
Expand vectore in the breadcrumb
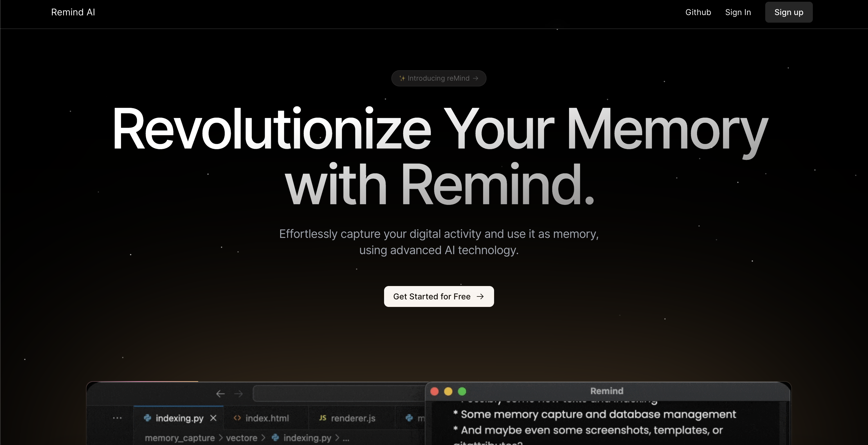(x=241, y=438)
